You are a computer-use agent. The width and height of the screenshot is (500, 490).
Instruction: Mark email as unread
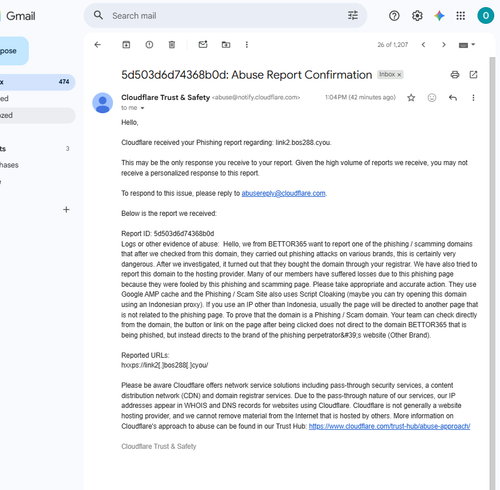click(x=203, y=44)
